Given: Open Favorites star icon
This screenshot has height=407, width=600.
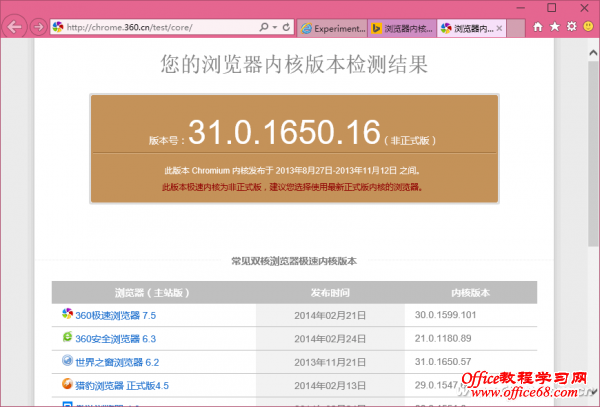Looking at the screenshot, I should point(555,26).
